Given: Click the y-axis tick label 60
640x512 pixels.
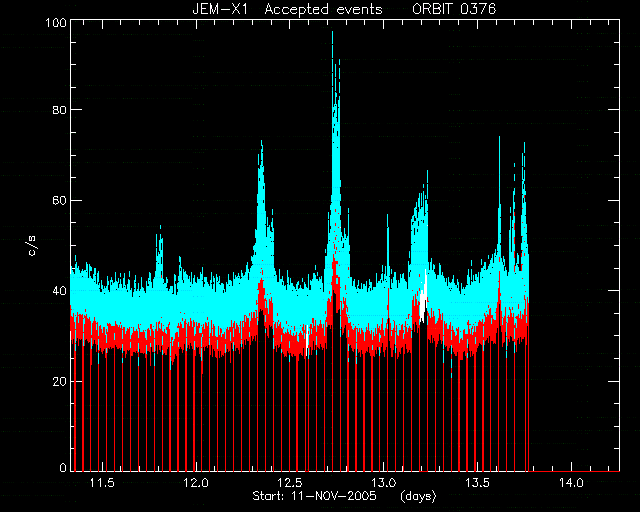Looking at the screenshot, I should pos(60,200).
